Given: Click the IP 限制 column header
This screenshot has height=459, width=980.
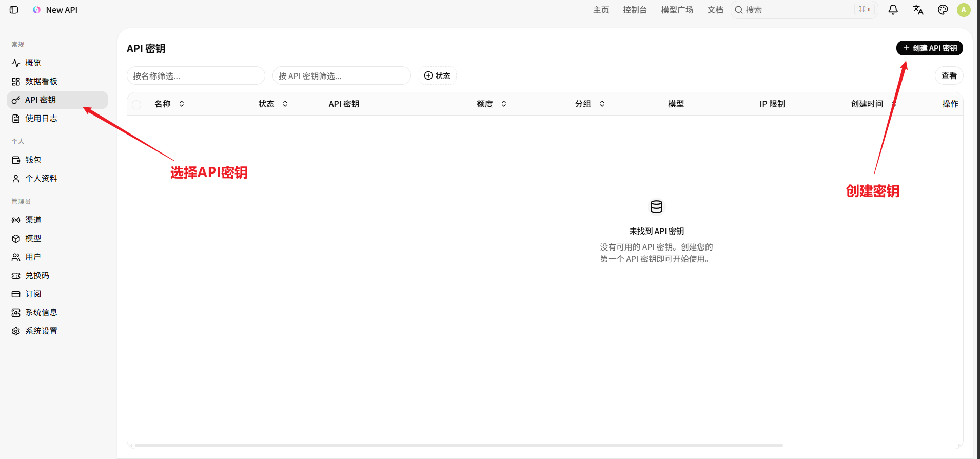Looking at the screenshot, I should pos(772,104).
